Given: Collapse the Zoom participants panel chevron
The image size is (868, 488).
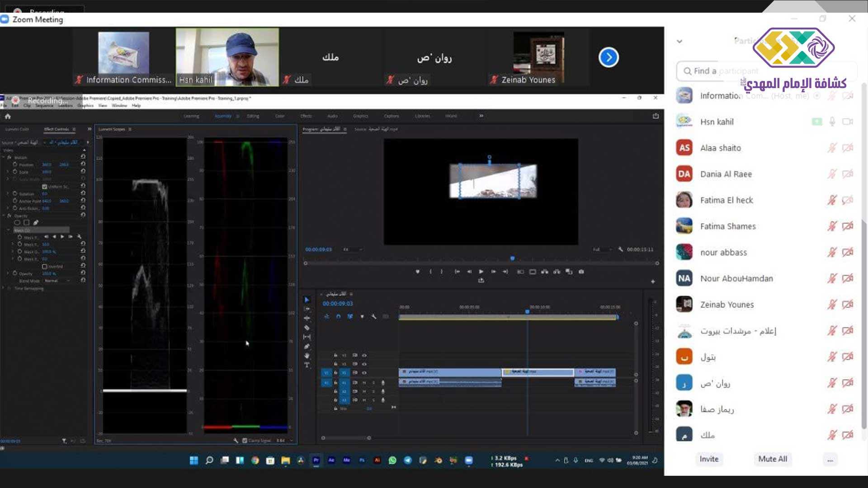Looking at the screenshot, I should click(679, 41).
